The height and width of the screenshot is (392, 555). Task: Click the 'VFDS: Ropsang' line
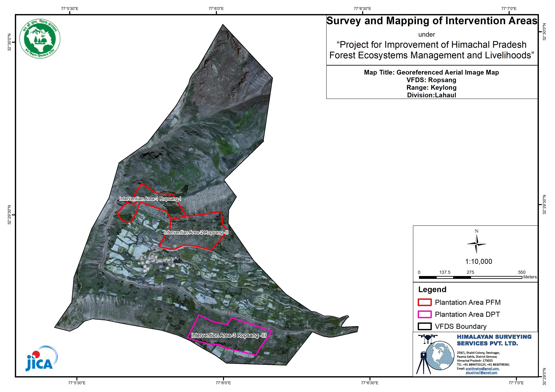431,80
